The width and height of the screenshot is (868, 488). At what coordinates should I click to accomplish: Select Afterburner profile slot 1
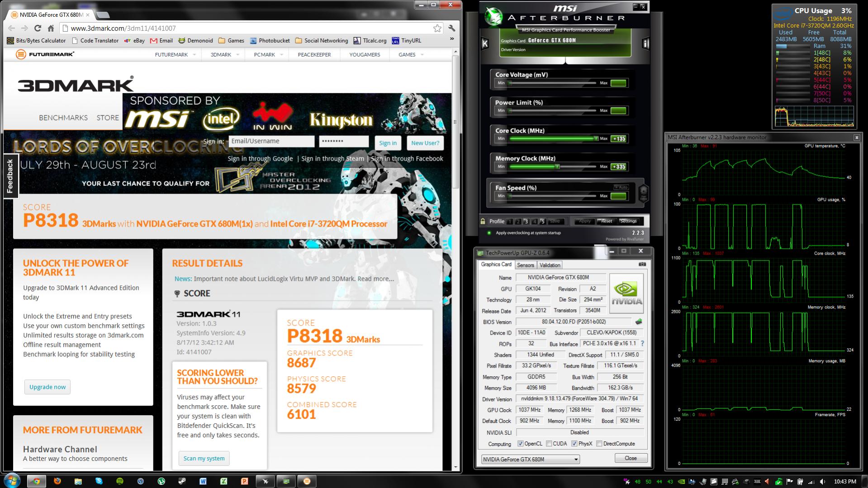510,222
